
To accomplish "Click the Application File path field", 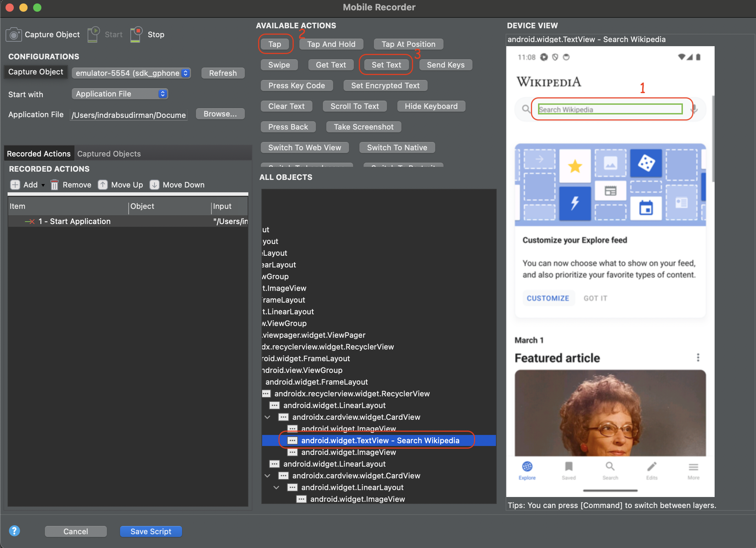I will click(x=129, y=115).
